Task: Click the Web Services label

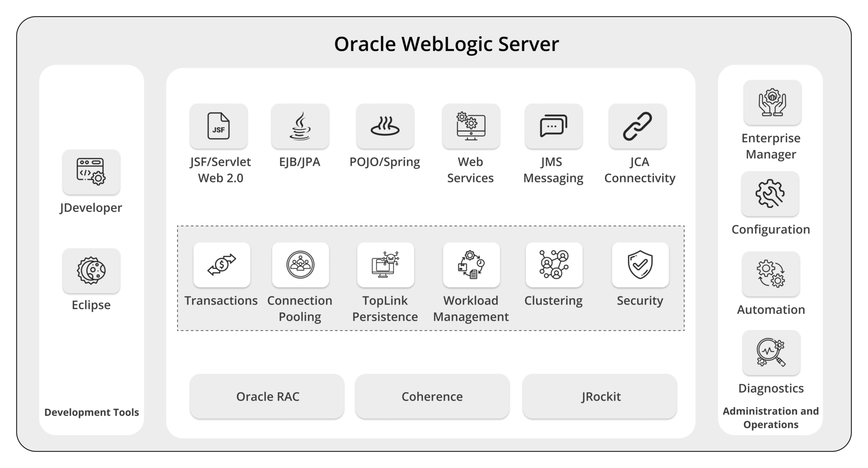Action: pyautogui.click(x=470, y=170)
